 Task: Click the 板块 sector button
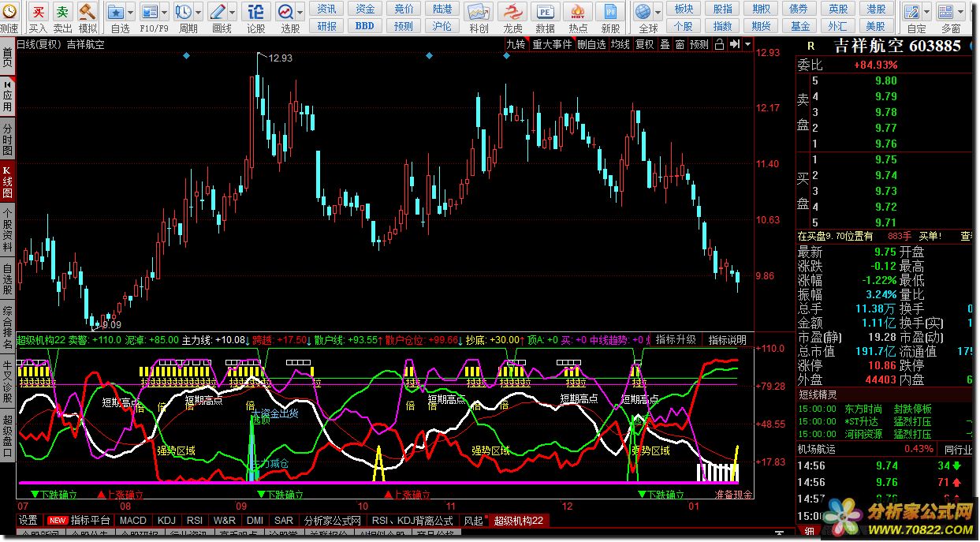684,9
